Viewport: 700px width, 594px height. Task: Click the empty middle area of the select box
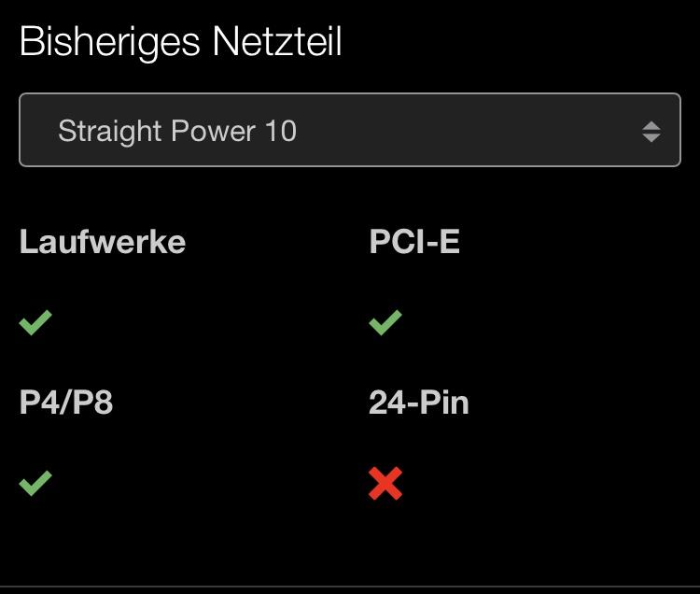(467, 131)
